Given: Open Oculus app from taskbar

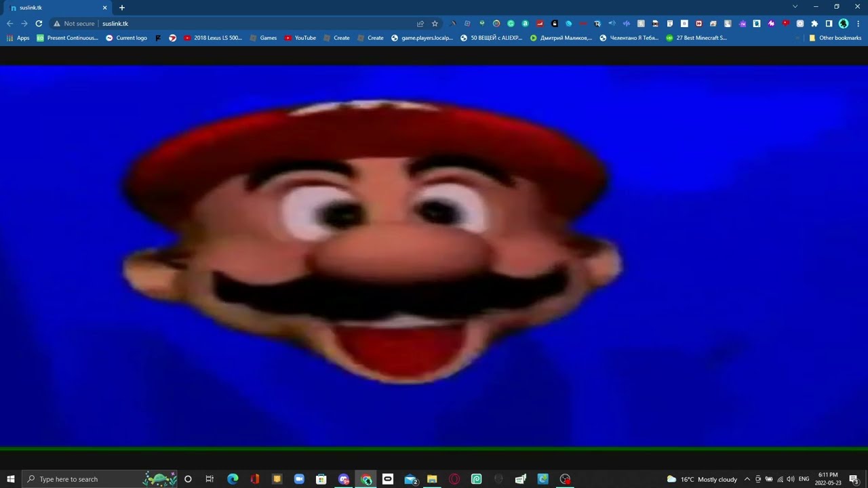Looking at the screenshot, I should click(x=388, y=479).
